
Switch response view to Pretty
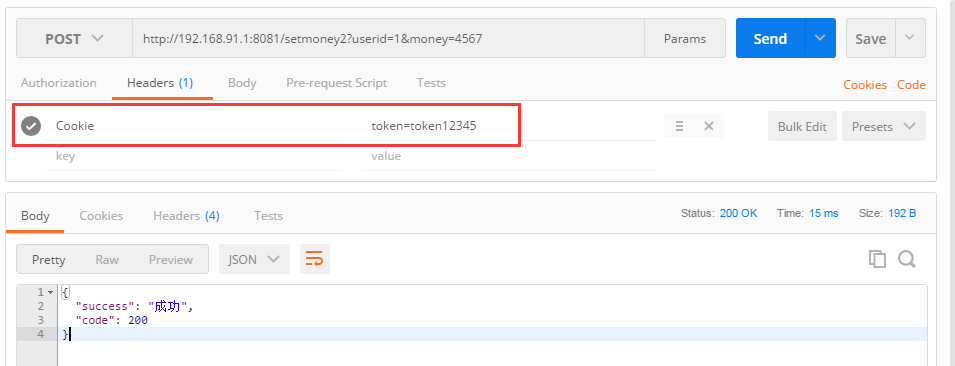point(49,259)
